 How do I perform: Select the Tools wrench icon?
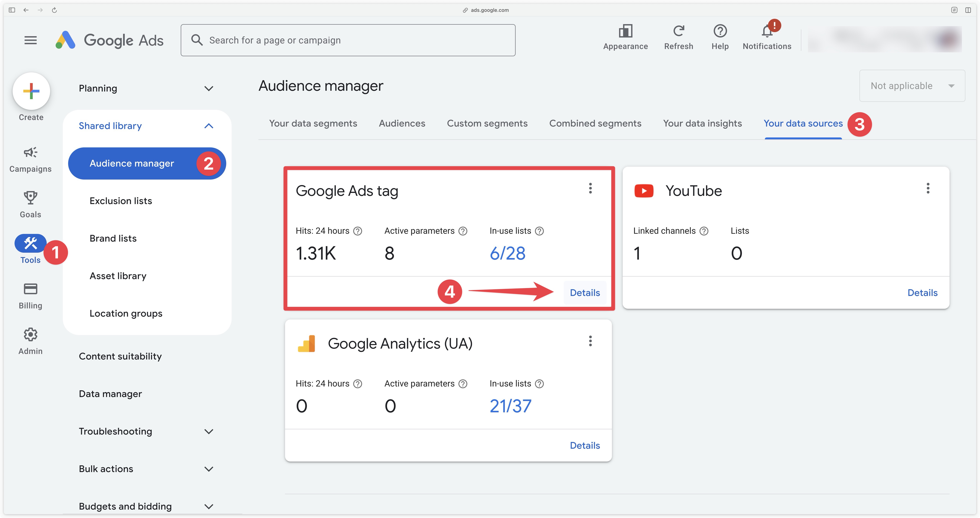pyautogui.click(x=30, y=243)
